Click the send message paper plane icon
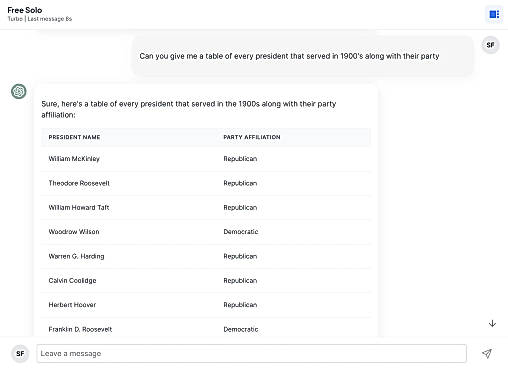 [x=487, y=353]
